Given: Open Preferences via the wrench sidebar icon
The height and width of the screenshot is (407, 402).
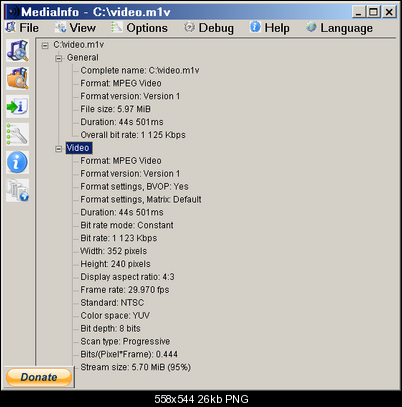Looking at the screenshot, I should (17, 134).
